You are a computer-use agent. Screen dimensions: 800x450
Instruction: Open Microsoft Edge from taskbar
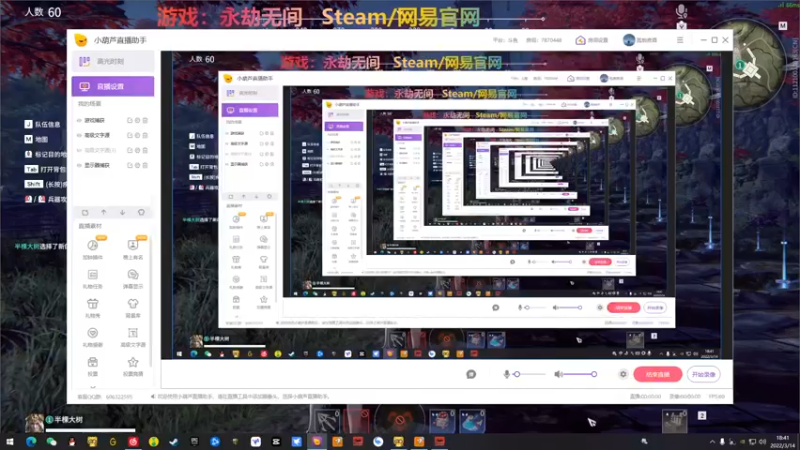[31, 442]
